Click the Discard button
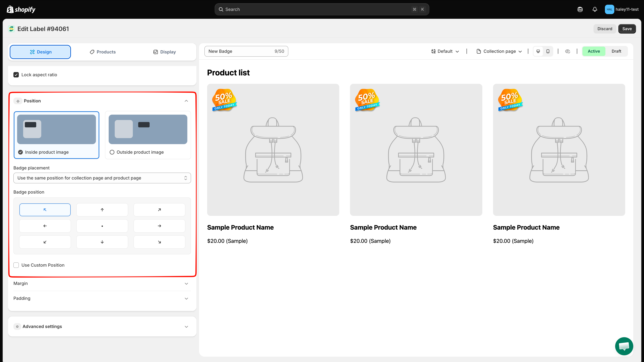The image size is (644, 362). point(605,29)
